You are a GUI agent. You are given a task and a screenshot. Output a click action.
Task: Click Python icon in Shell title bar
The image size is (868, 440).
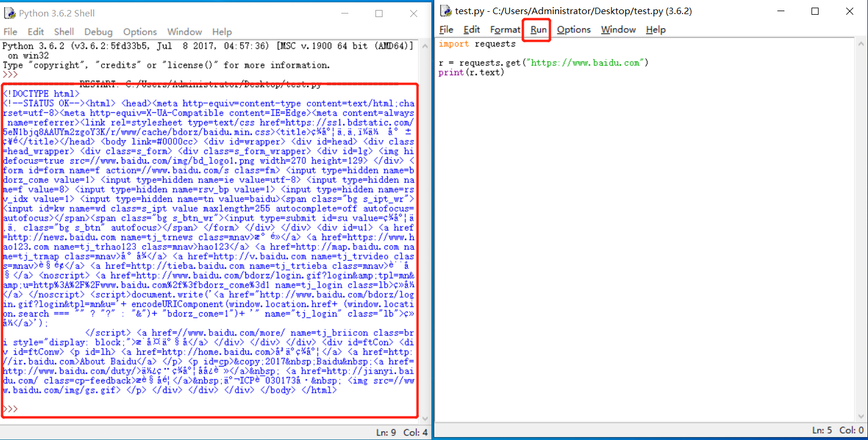click(9, 13)
